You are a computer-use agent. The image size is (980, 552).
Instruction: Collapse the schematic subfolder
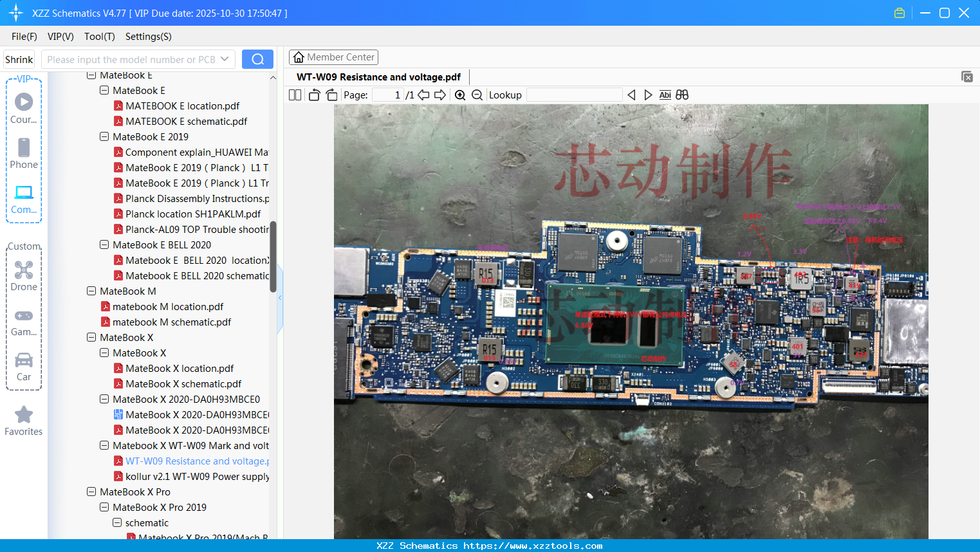117,523
